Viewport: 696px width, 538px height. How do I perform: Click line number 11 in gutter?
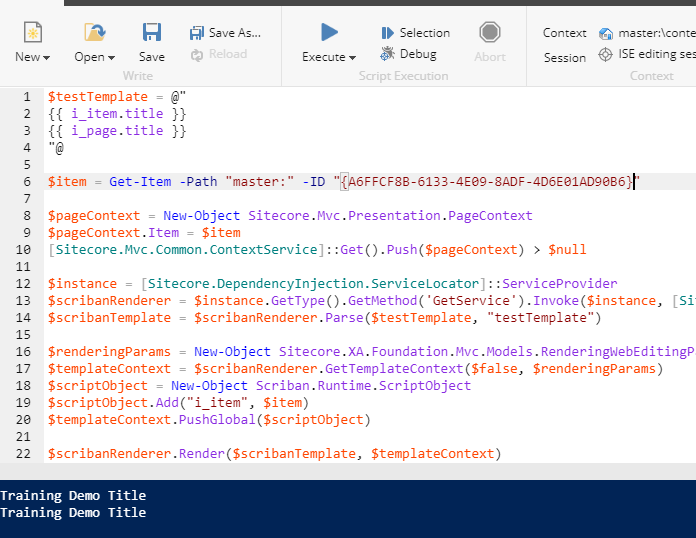tap(23, 267)
